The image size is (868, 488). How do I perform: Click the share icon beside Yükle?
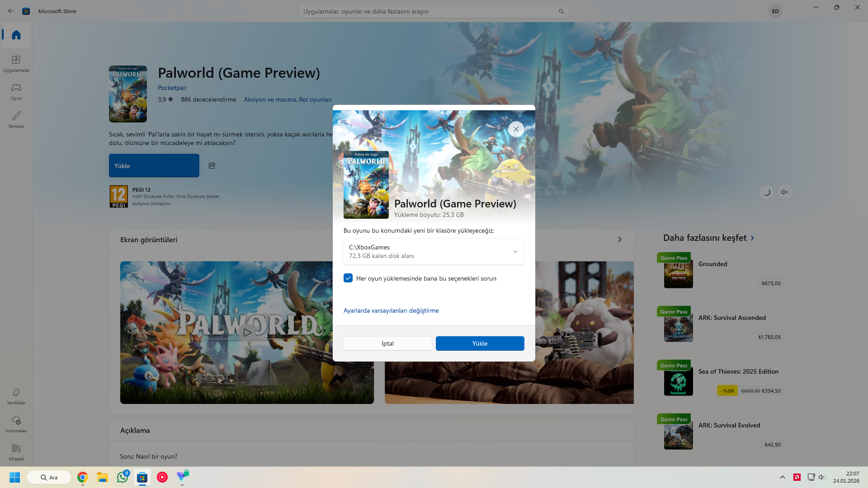212,165
